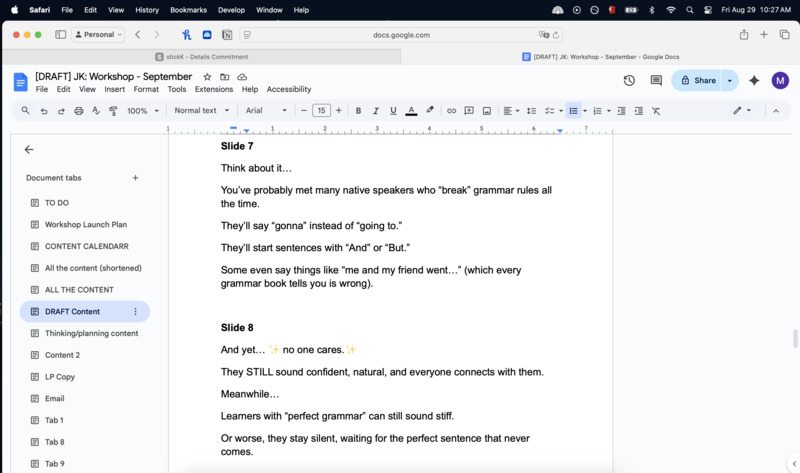Open macOS Spotlight search icon
Image resolution: width=800 pixels, height=473 pixels.
(x=690, y=10)
